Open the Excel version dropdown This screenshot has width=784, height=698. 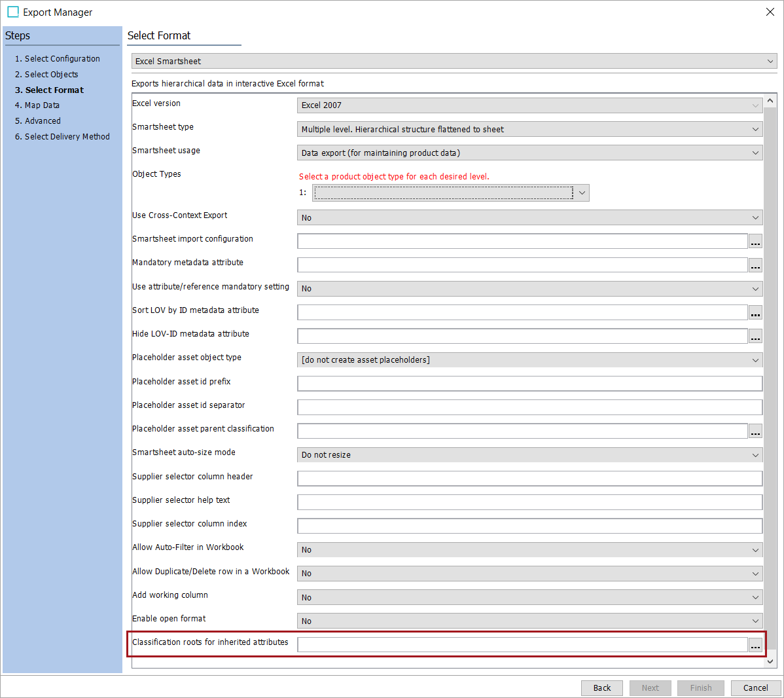pos(529,105)
